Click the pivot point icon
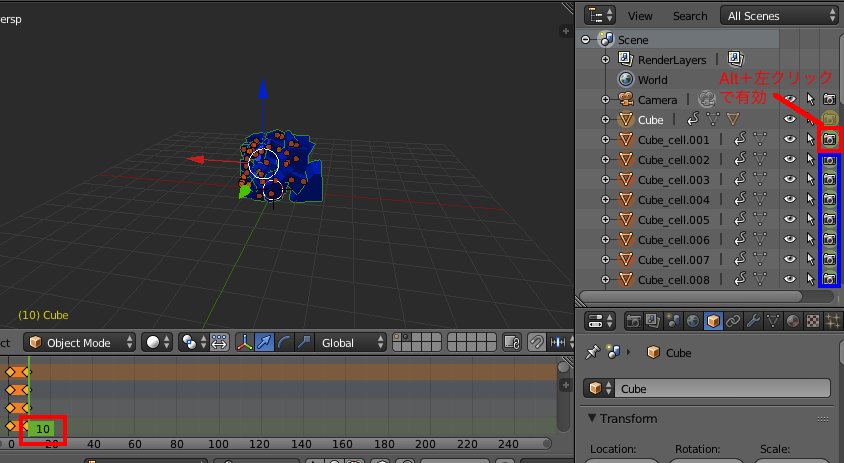Image resolution: width=844 pixels, height=463 pixels. [x=190, y=342]
